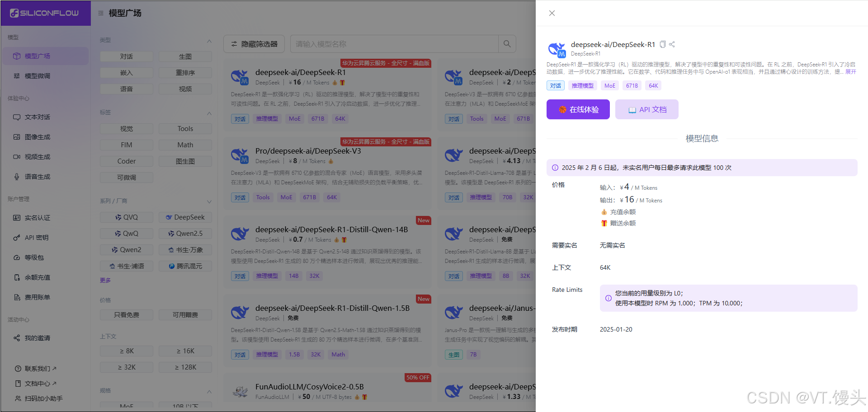Expand the 系列/厂商 filter section
868x412 pixels.
click(x=209, y=201)
